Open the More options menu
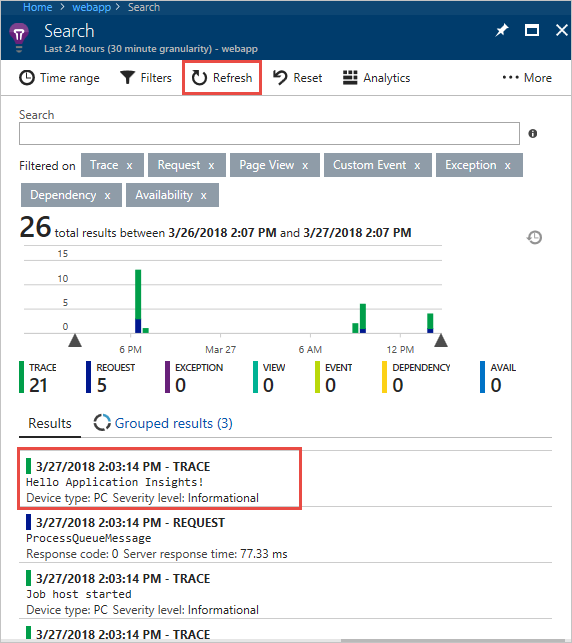The height and width of the screenshot is (643, 572). 527,78
